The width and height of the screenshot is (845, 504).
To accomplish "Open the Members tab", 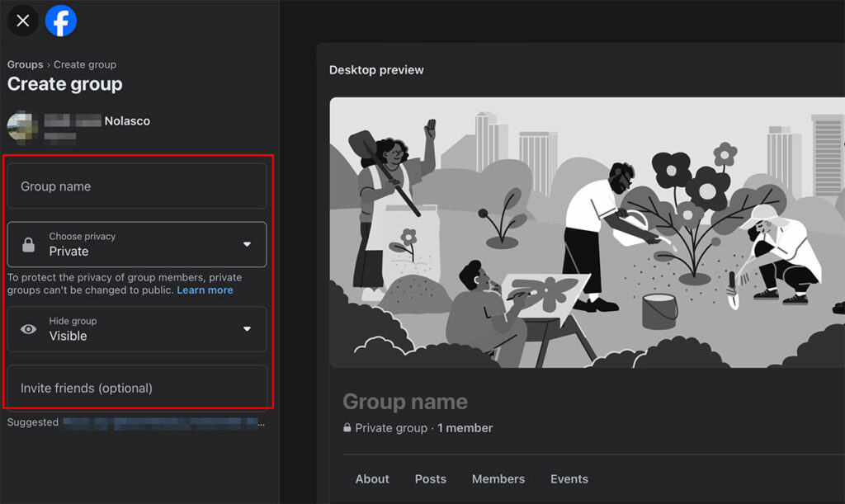I will point(498,478).
